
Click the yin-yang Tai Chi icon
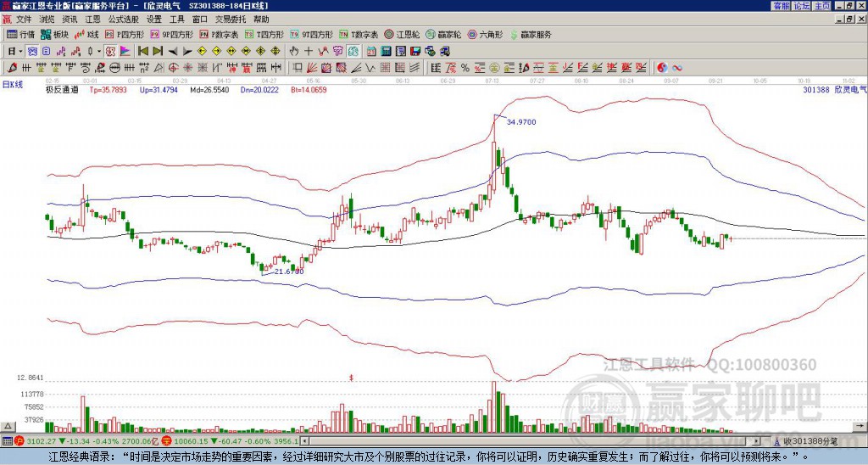662,68
